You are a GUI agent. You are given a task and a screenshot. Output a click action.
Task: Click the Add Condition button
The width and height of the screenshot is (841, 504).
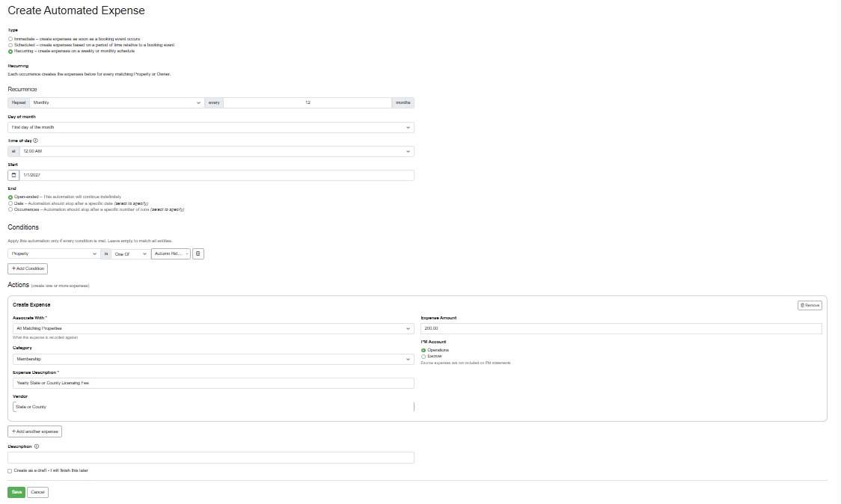tap(28, 268)
